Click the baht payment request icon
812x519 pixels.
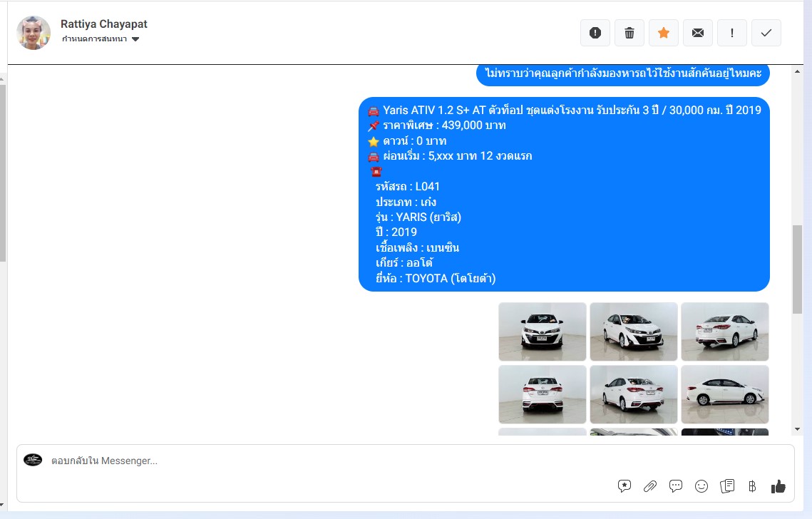pyautogui.click(x=752, y=486)
